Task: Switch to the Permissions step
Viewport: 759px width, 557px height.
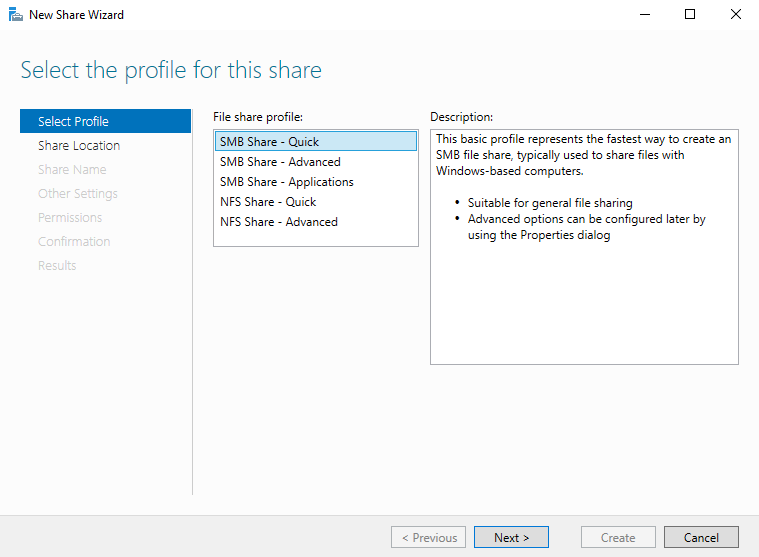Action: point(70,217)
